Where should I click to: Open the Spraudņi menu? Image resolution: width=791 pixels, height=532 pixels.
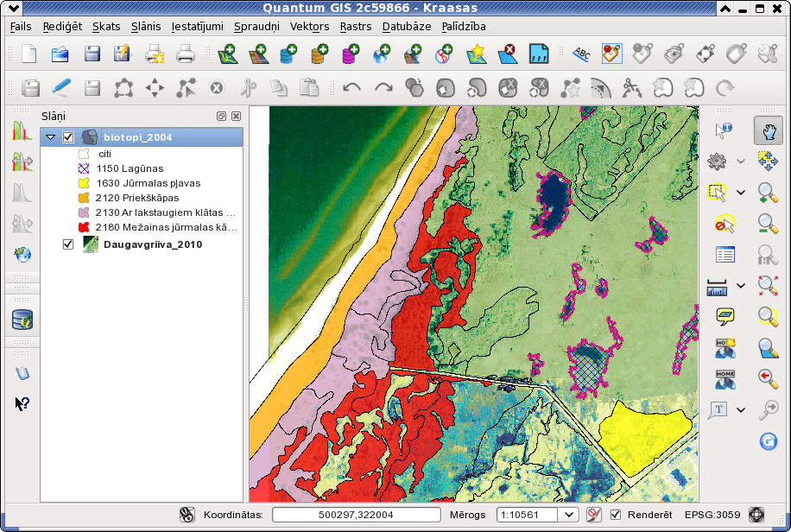coord(256,26)
